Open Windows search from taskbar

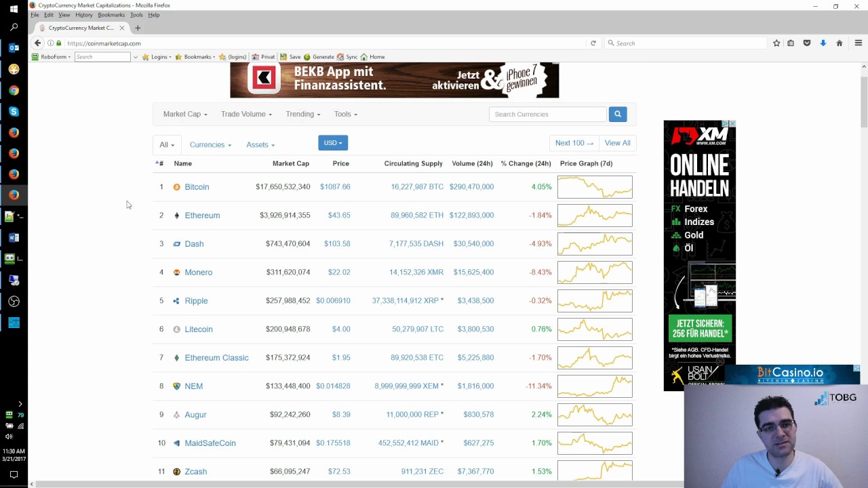[x=14, y=28]
